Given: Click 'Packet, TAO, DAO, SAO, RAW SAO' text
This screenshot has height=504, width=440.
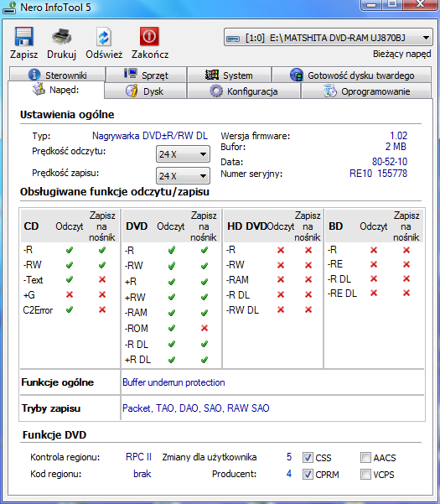Looking at the screenshot, I should [196, 408].
